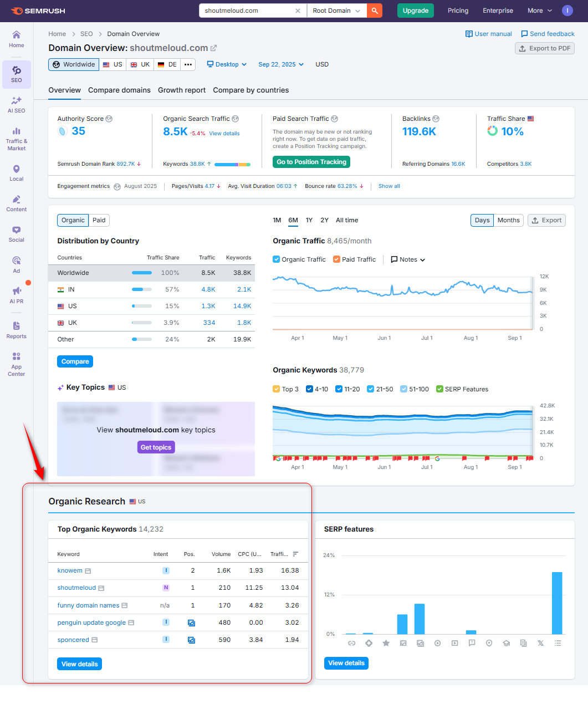Open the SEO section in the sidebar
Screen dimensions: 588x704
point(16,74)
